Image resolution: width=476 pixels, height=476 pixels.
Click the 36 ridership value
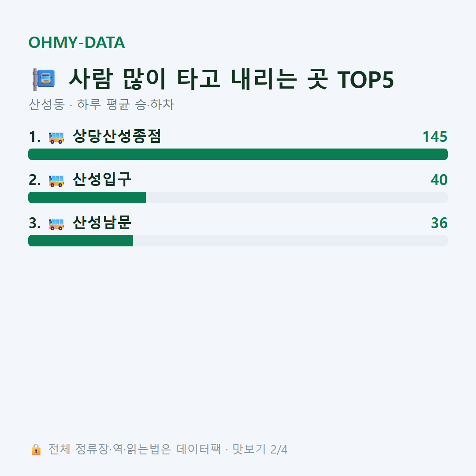point(439,223)
